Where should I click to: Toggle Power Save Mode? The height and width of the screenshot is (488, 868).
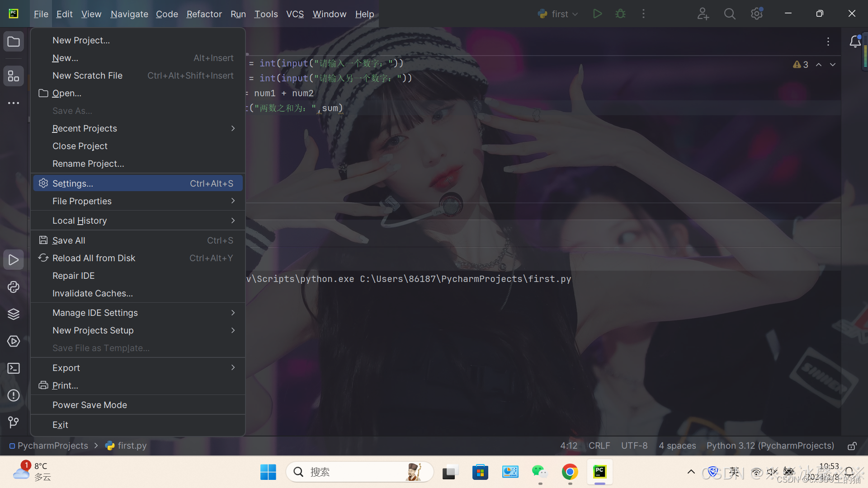pyautogui.click(x=90, y=405)
